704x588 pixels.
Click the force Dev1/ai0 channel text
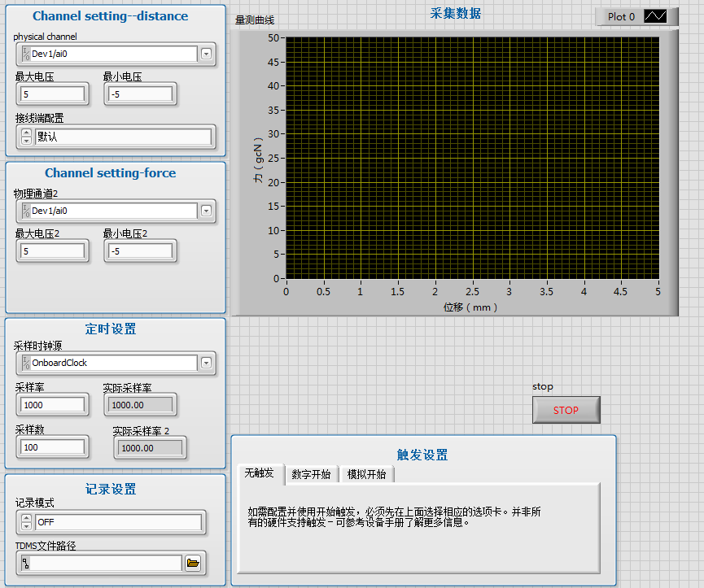(x=50, y=211)
